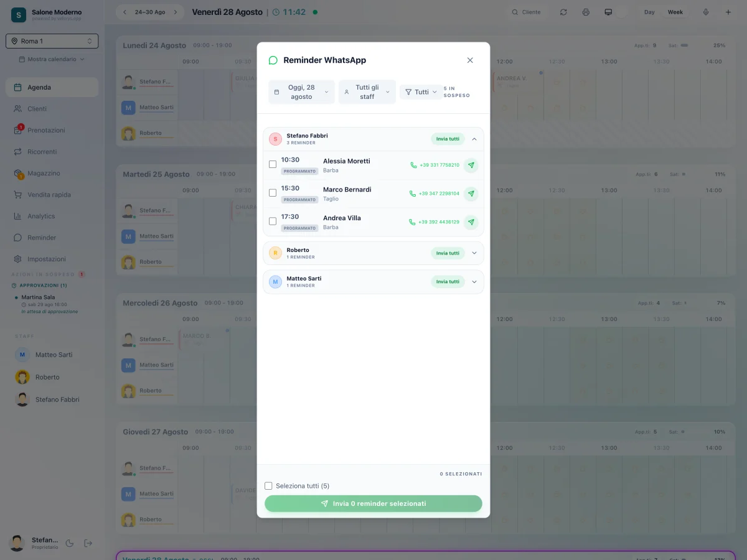Open the Tutti gli staff dropdown
This screenshot has height=560, width=747.
coord(367,92)
